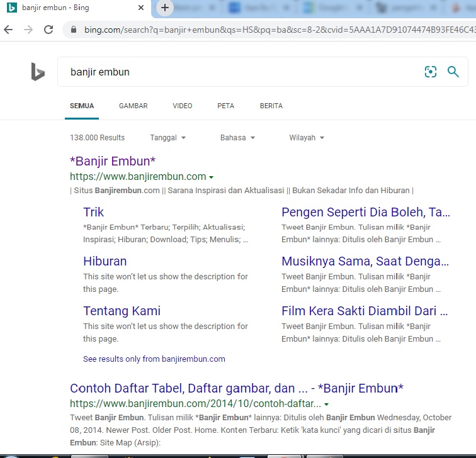Open 'Film Kera Sakti Diambil Dari' sitelink
The height and width of the screenshot is (458, 476).
click(x=365, y=311)
